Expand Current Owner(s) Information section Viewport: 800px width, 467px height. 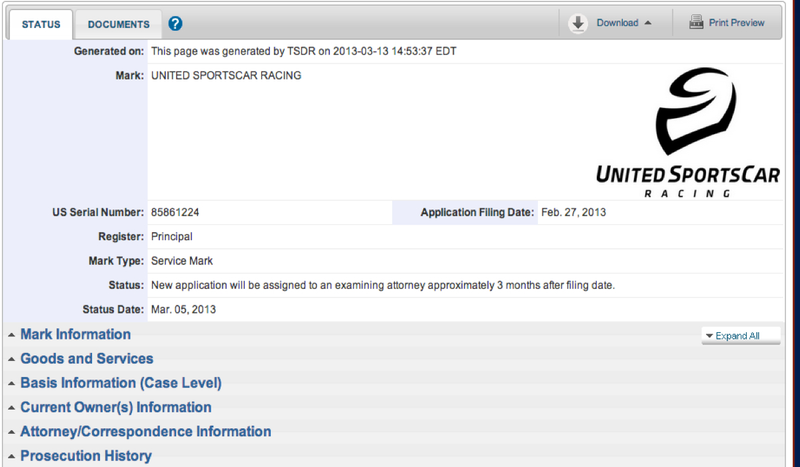[116, 407]
